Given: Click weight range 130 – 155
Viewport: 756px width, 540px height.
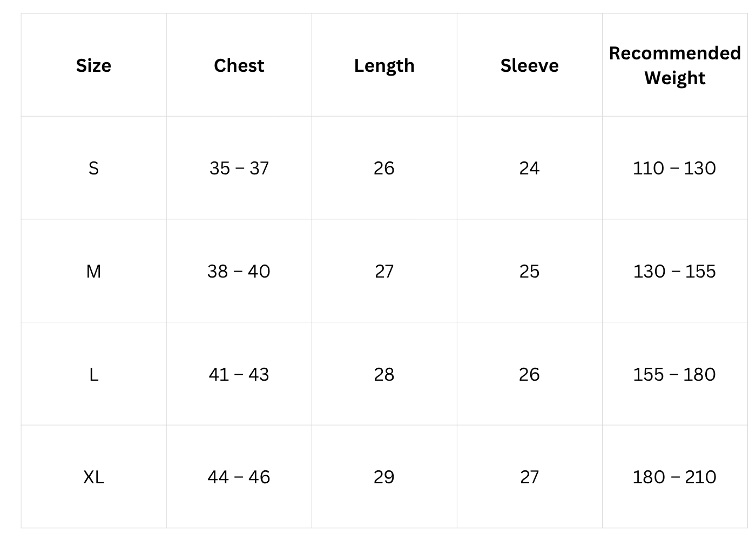Looking at the screenshot, I should click(x=674, y=271).
